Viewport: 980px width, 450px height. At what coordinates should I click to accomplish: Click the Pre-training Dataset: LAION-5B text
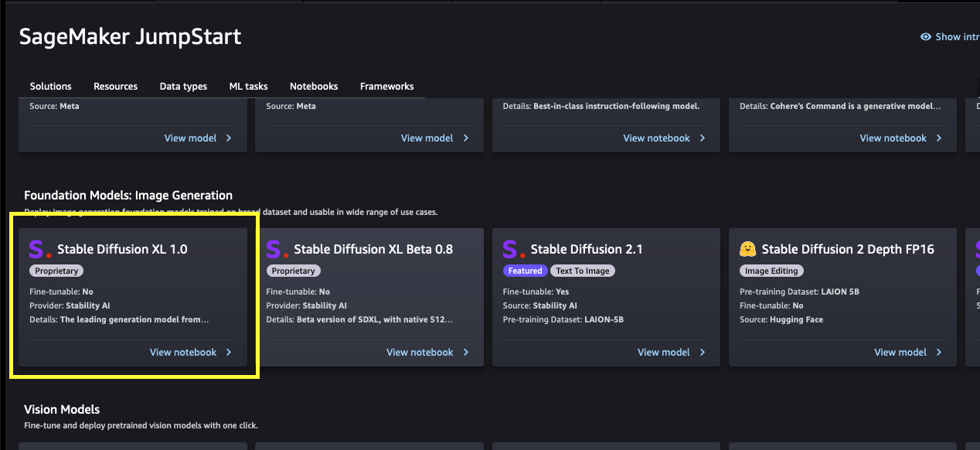[x=563, y=319]
